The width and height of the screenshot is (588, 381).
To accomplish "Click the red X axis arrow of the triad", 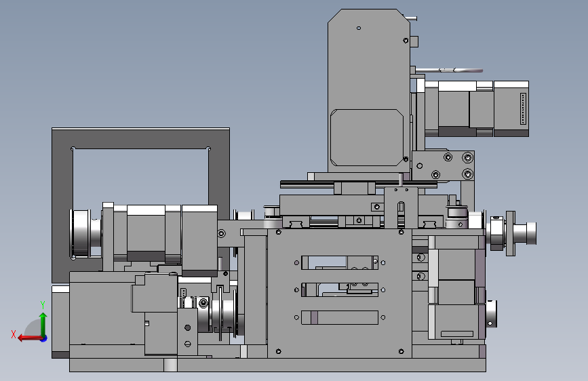I will [x=29, y=338].
